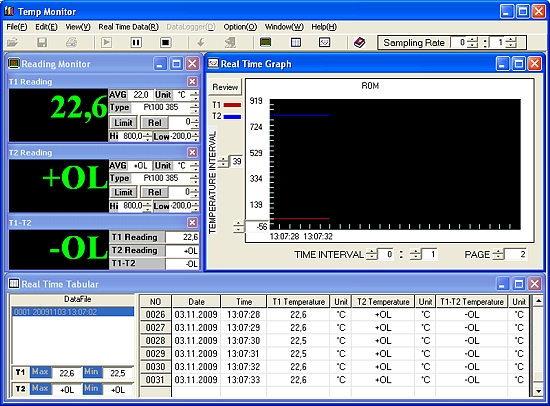550x406 pixels.
Task: Open help book icon in toolbar
Action: (360, 43)
